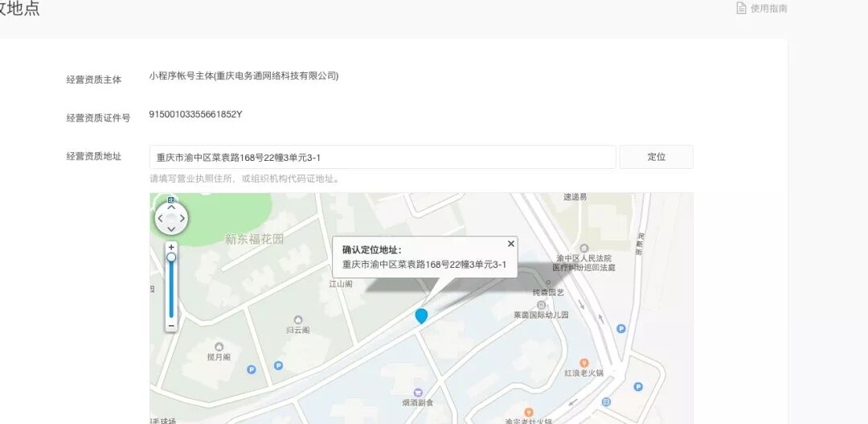This screenshot has height=424, width=868.
Task: Click the business license number 91500103355661852Y
Action: (x=195, y=114)
